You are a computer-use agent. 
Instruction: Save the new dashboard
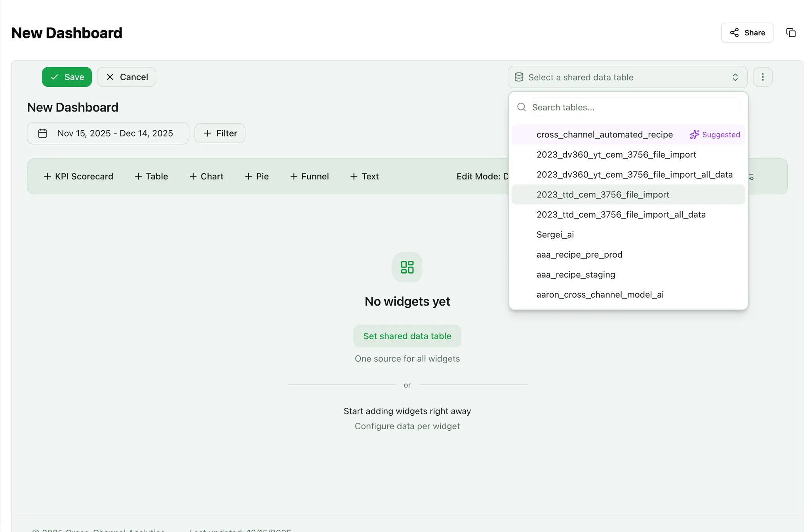pyautogui.click(x=67, y=77)
